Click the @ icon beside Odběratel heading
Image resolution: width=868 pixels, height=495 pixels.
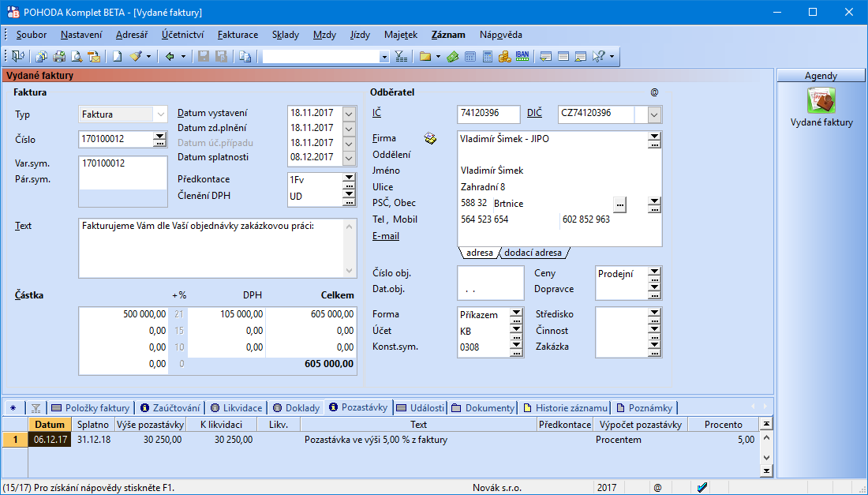coord(654,92)
